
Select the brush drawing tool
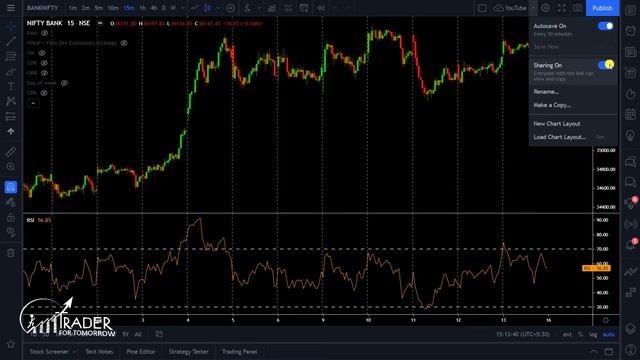11,72
